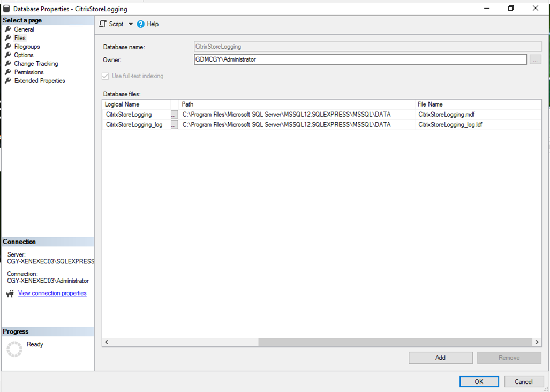Click the Remove button

click(x=509, y=358)
